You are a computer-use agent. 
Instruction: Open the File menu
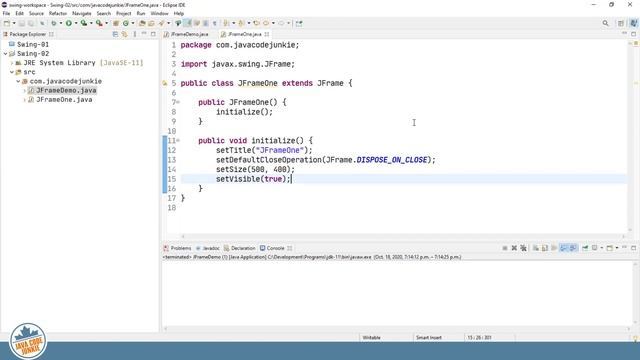click(x=6, y=13)
